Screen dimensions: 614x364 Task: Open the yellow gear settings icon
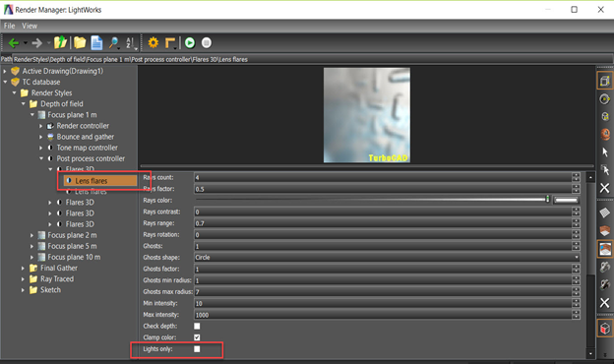pyautogui.click(x=153, y=42)
